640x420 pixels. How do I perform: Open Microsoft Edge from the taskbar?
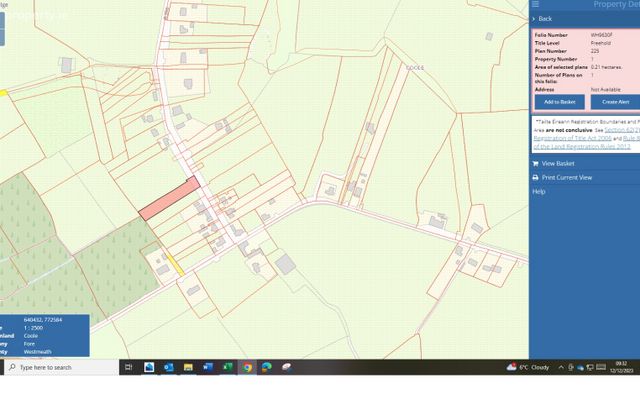click(x=267, y=367)
